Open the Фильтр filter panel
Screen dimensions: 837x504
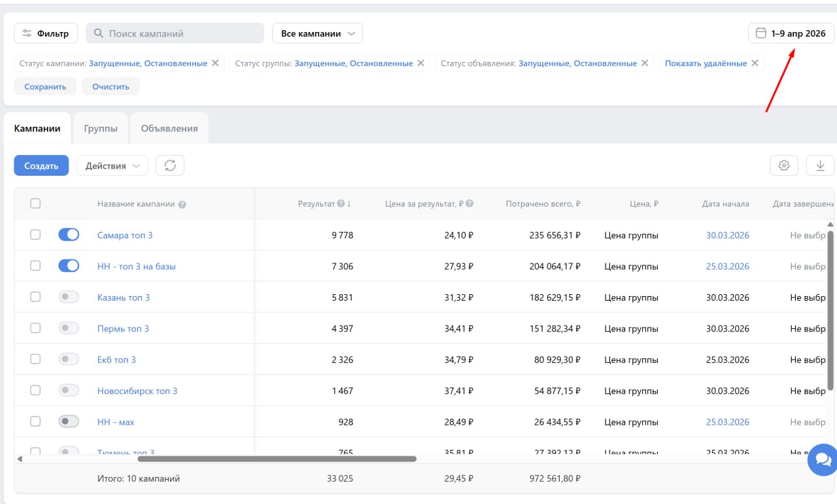(46, 33)
